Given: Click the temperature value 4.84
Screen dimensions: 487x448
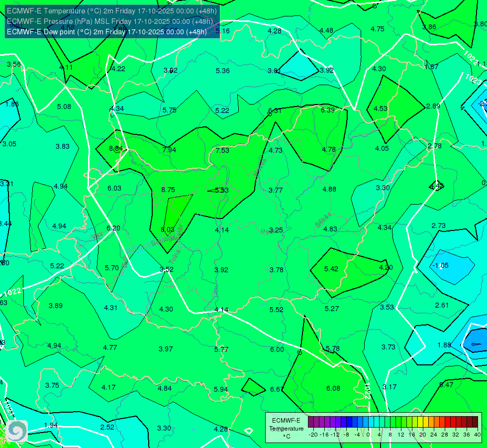Looking at the screenshot, I should [165, 388].
